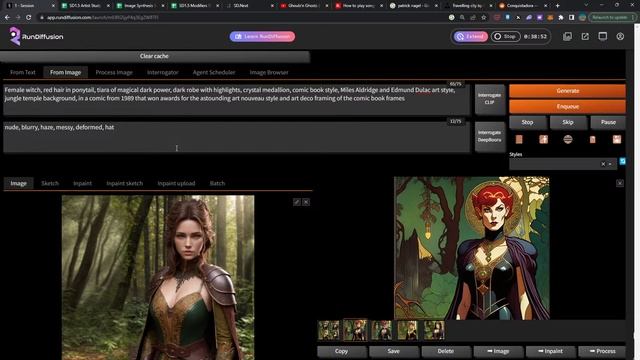Click the second orange icon under Stop button
The width and height of the screenshot is (640, 360).
(x=543, y=140)
